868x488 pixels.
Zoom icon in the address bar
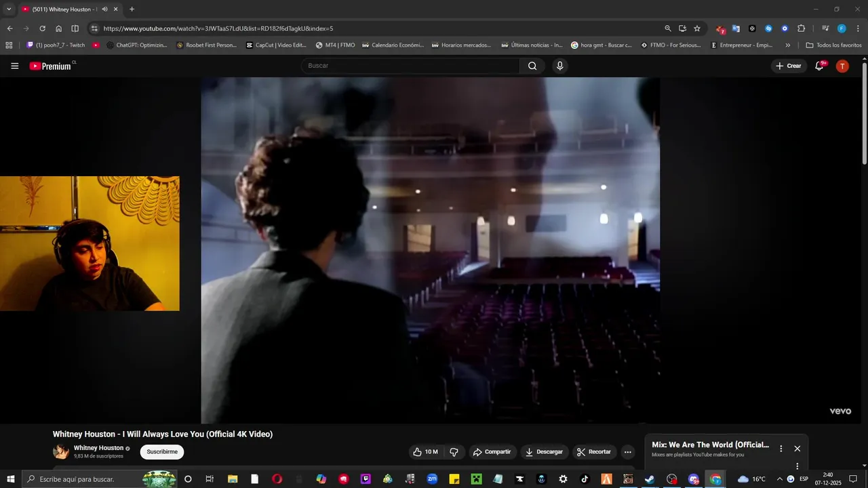pos(668,28)
